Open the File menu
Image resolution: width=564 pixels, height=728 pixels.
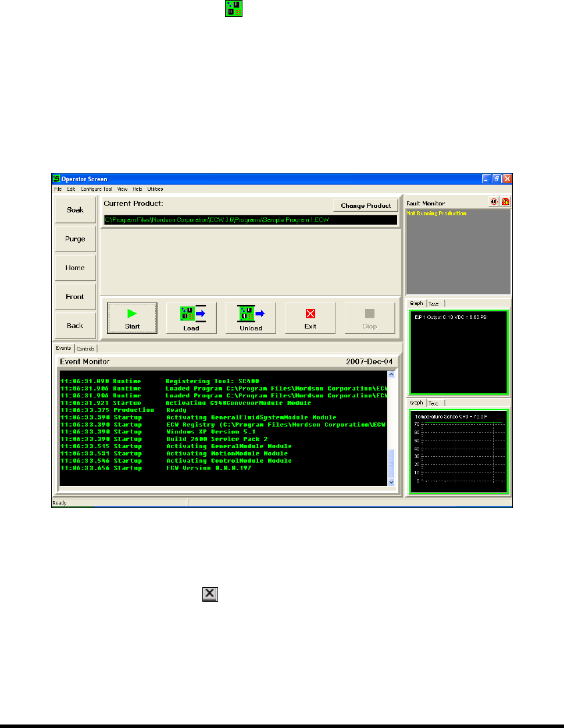click(x=58, y=189)
